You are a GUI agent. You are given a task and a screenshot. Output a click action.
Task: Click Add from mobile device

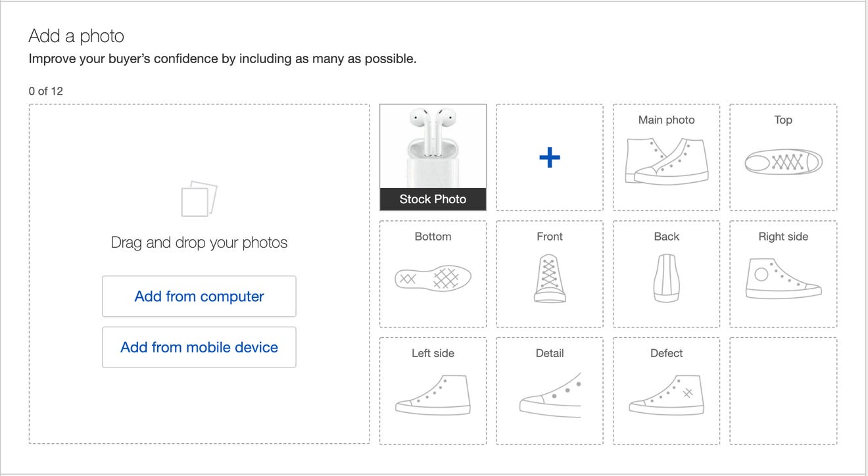click(x=199, y=347)
